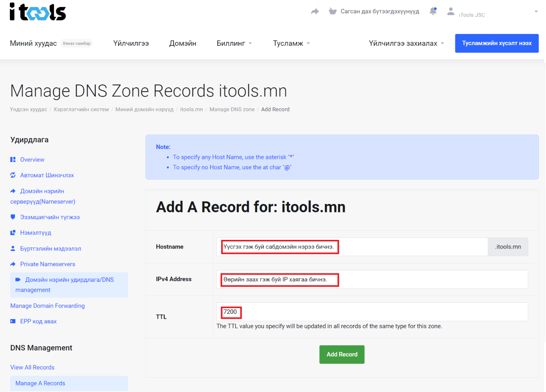
Task: Click the TTL help text below field
Action: click(x=329, y=326)
